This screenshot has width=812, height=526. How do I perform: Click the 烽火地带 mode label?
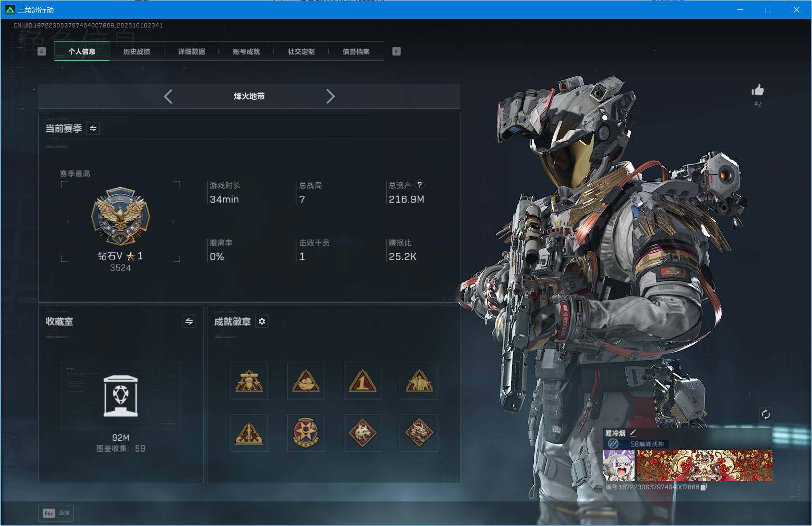(249, 96)
